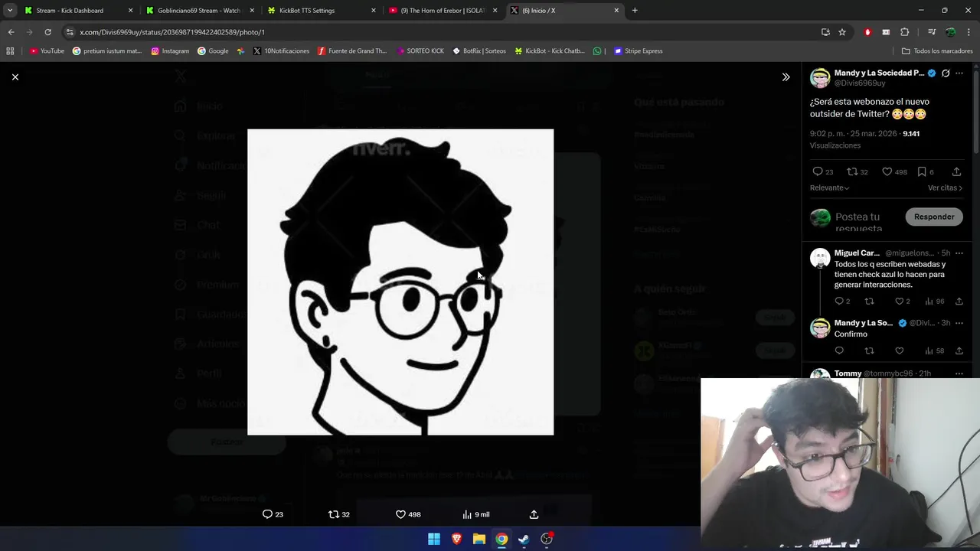Open the more options menu on the main post
Screen dimensions: 980x551
[x=959, y=73]
